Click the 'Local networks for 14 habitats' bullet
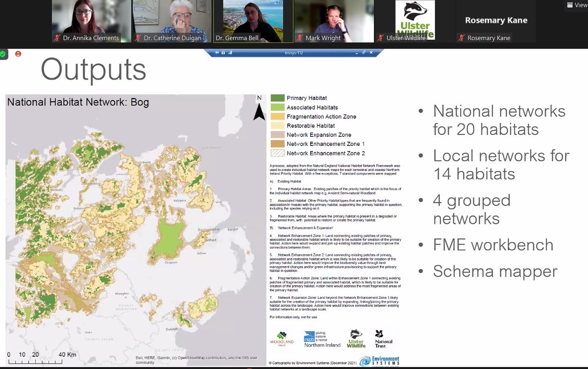The image size is (588, 369). pyautogui.click(x=501, y=165)
